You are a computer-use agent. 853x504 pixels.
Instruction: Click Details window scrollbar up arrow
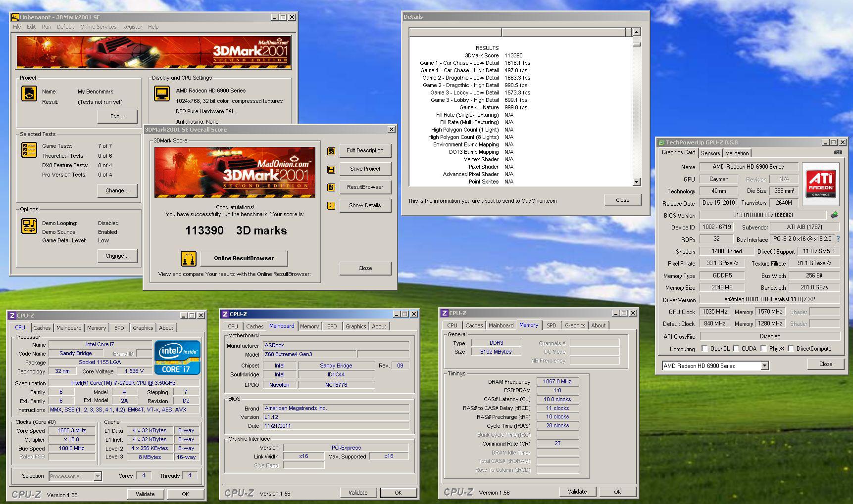point(637,33)
